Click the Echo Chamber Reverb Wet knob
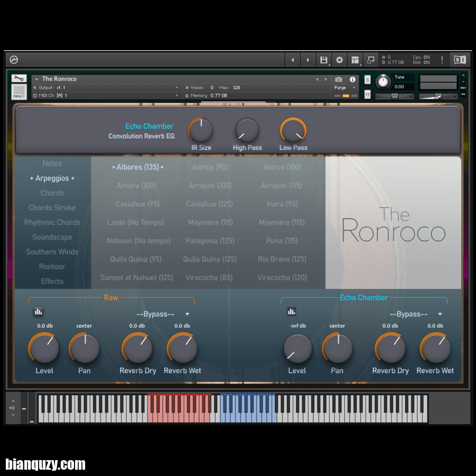This screenshot has width=476, height=476. coord(435,348)
